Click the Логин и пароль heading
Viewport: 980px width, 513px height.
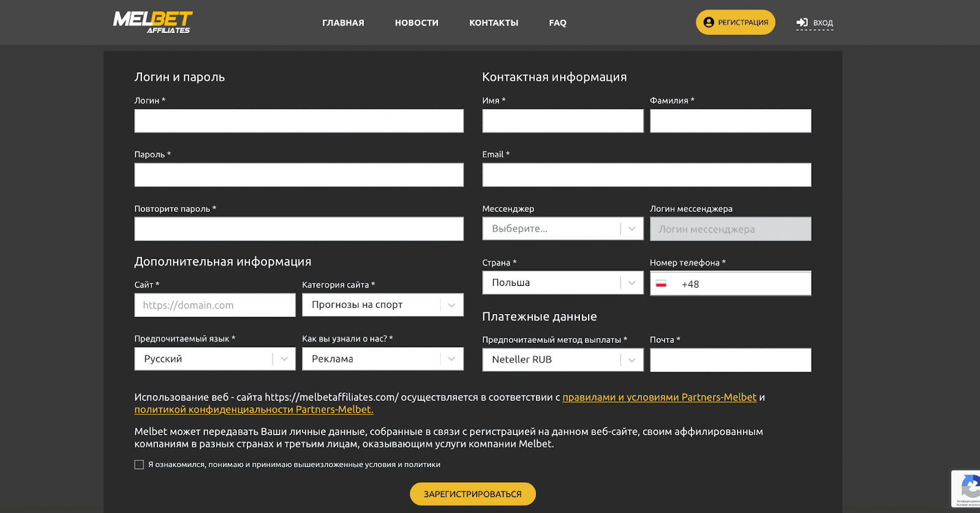point(179,77)
